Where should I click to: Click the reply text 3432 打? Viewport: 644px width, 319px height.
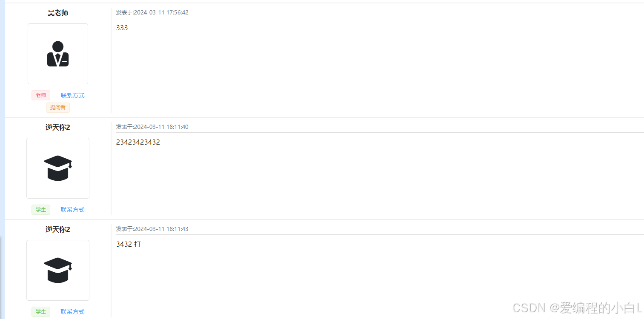tap(129, 245)
